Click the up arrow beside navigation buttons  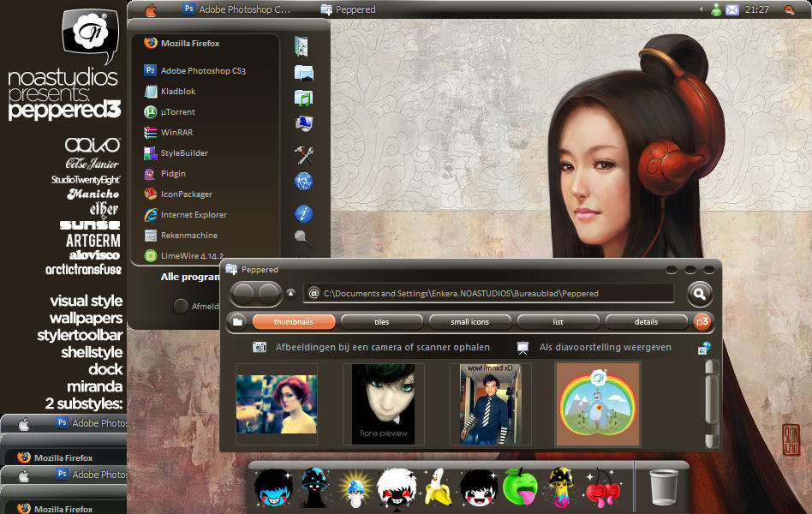(x=290, y=293)
